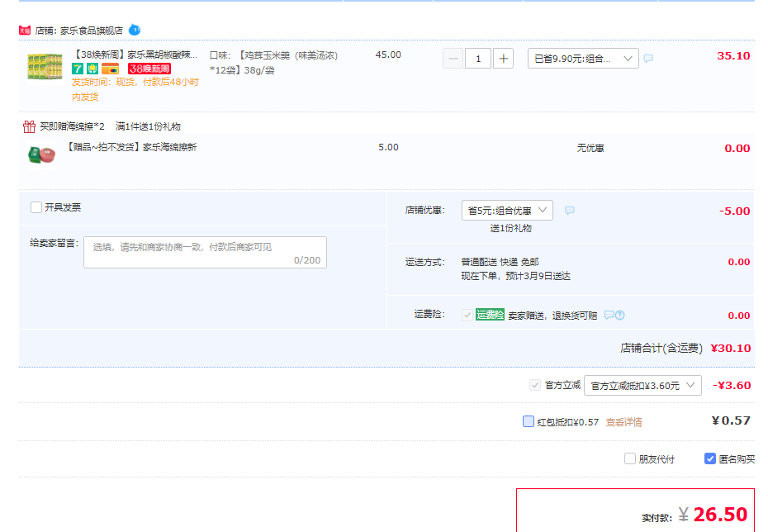This screenshot has width=768, height=532.
Task: Click the 满1件送1份礼物 text
Action: tap(148, 126)
